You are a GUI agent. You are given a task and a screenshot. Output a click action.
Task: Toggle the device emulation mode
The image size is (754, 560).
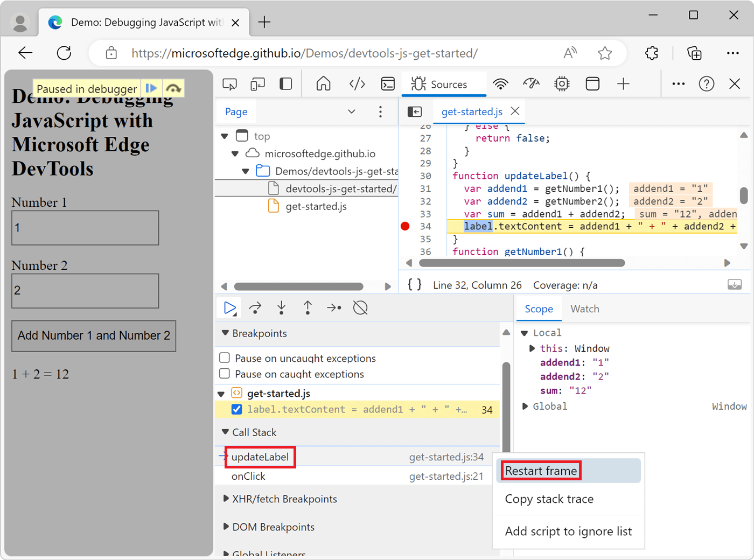257,84
